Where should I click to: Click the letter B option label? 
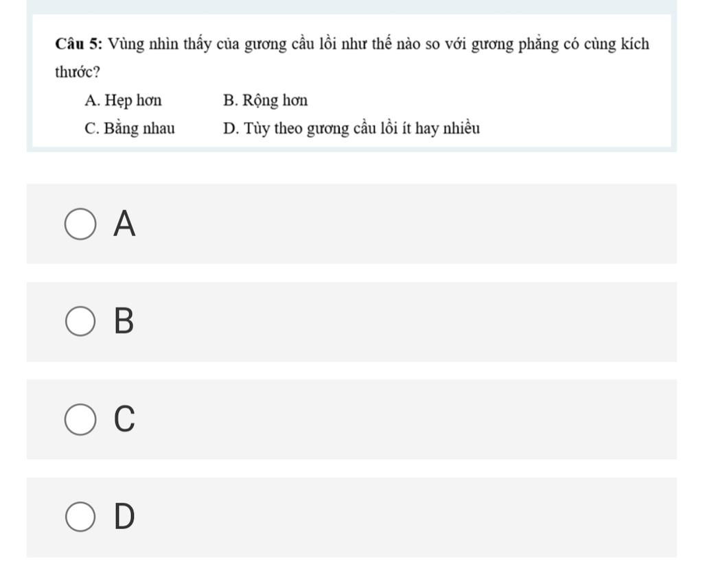124,321
